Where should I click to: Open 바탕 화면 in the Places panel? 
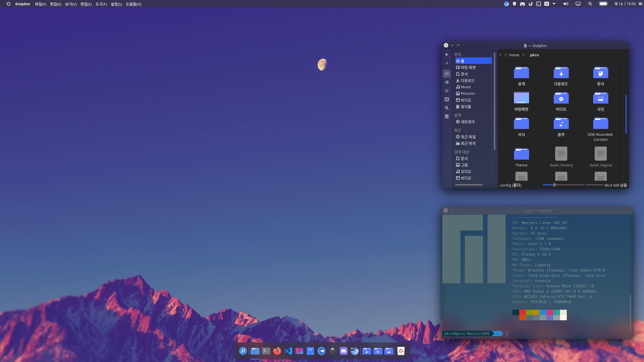click(473, 67)
